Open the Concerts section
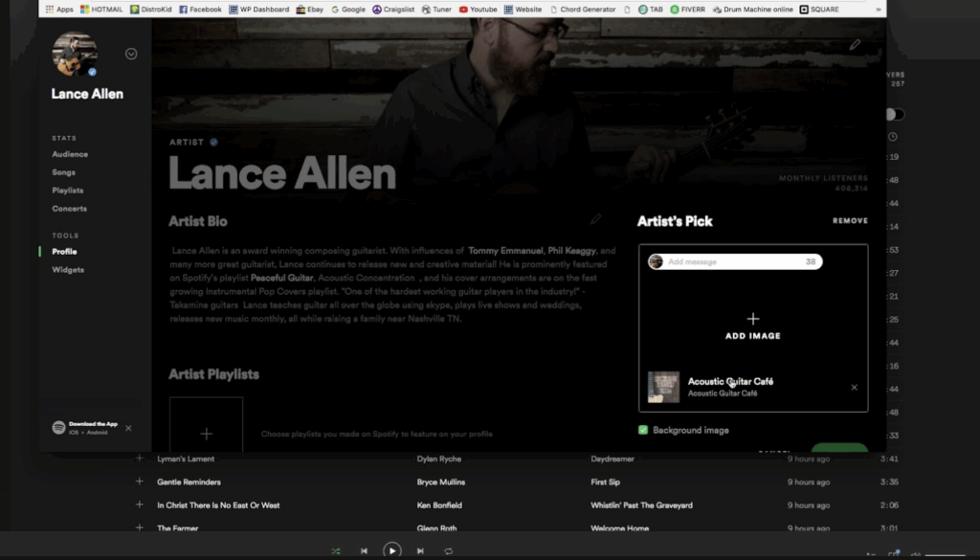Screen dimensions: 980x560 (69, 209)
